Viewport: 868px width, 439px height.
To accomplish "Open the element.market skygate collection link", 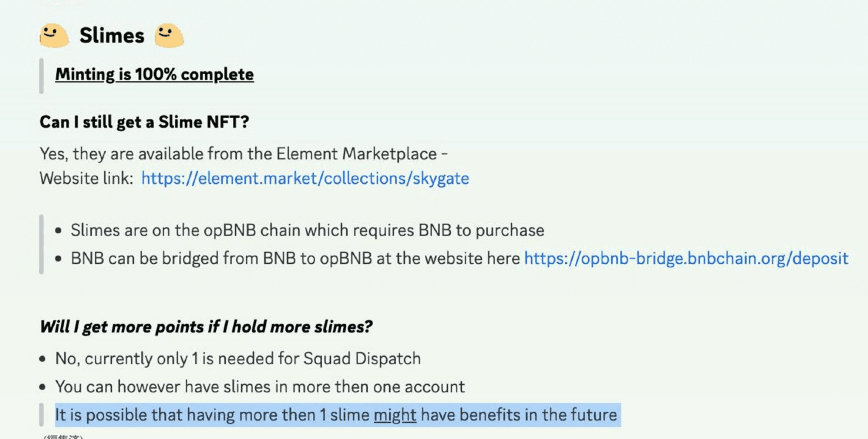I will pos(305,178).
